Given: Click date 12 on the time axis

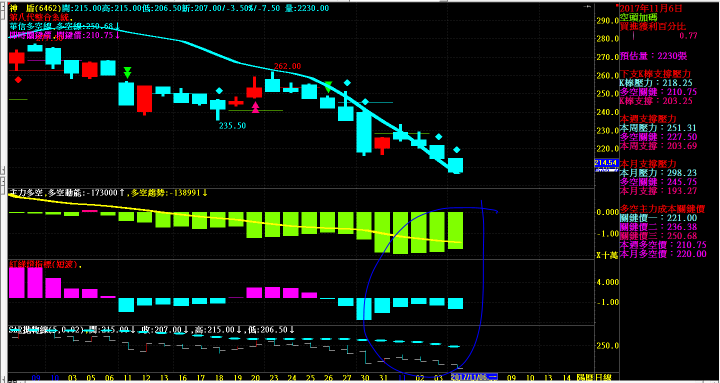Looking at the screenshot, I should [146, 377].
